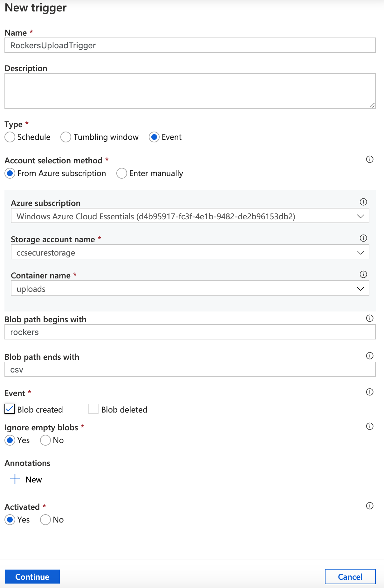Click info icon for Ignore empty blobs
This screenshot has width=384, height=588.
point(370,426)
